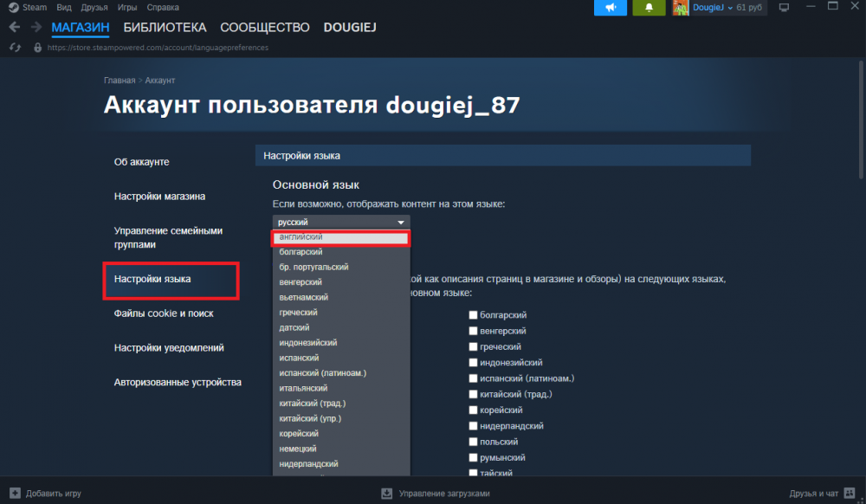Check the корейский language checkbox

(473, 410)
